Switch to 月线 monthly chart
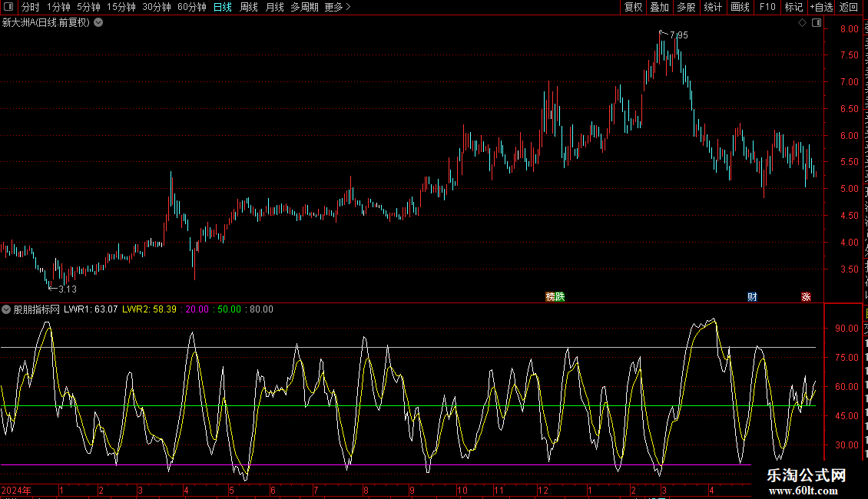Viewport: 868px width, 499px height. click(274, 7)
